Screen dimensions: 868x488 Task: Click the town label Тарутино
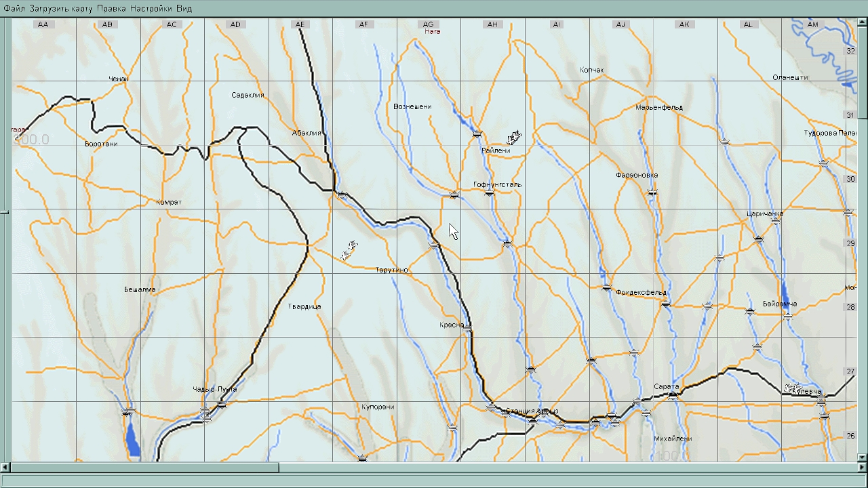392,270
